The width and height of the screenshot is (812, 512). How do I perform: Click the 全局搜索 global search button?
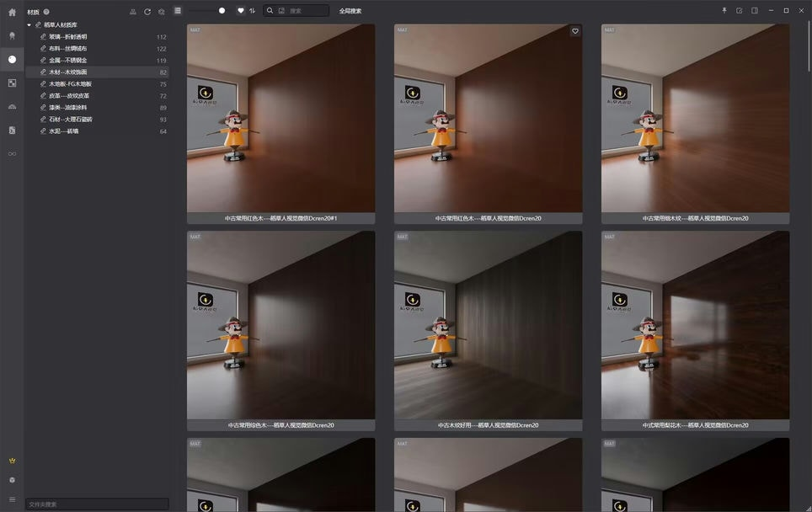(x=350, y=11)
